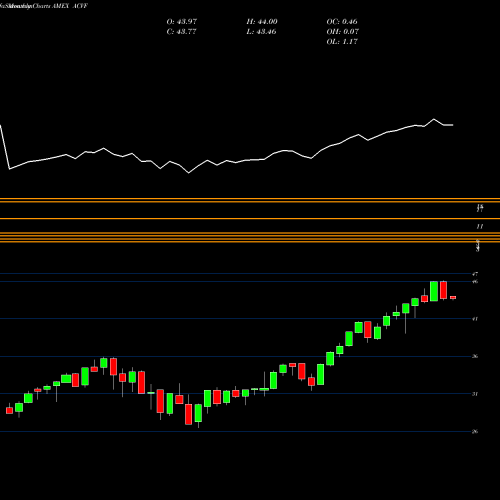Click the indicator axis label 11

pyautogui.click(x=479, y=227)
